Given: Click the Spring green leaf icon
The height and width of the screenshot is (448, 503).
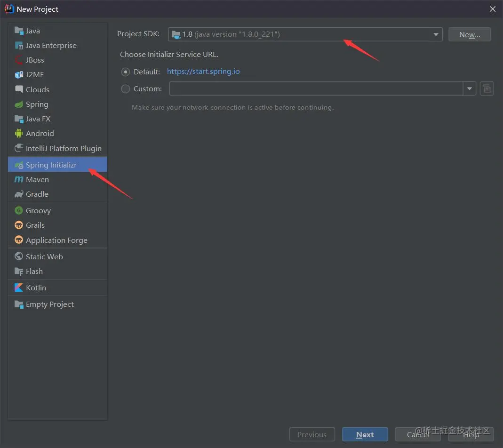Looking at the screenshot, I should 19,104.
